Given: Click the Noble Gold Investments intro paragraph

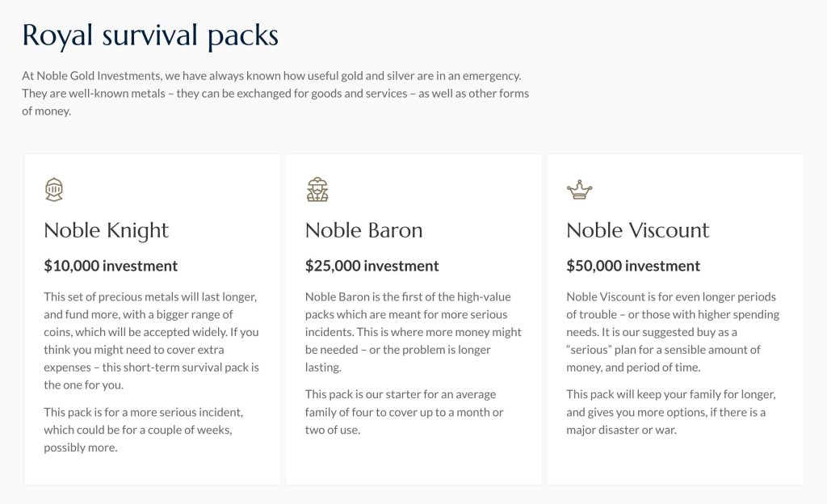Looking at the screenshot, I should point(275,93).
